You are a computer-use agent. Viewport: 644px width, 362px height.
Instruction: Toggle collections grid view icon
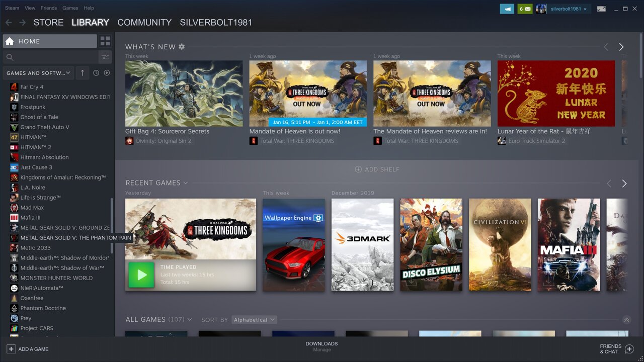(x=105, y=41)
